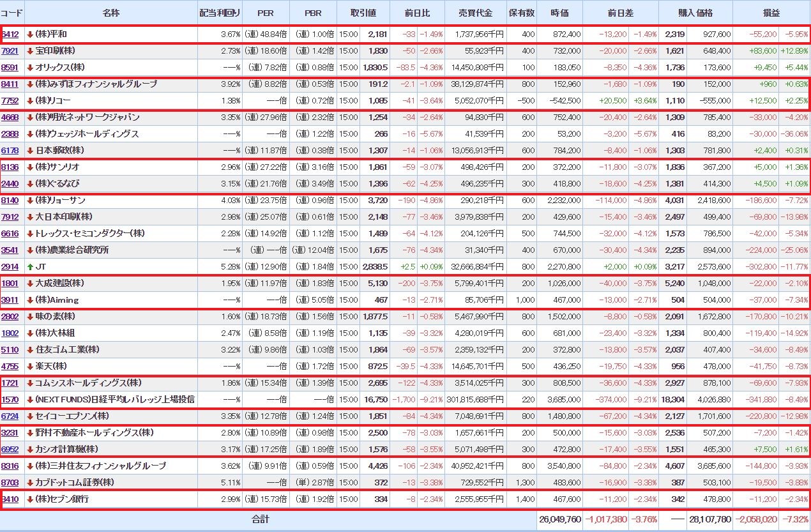Open stock code 4668 link

[x=10, y=117]
